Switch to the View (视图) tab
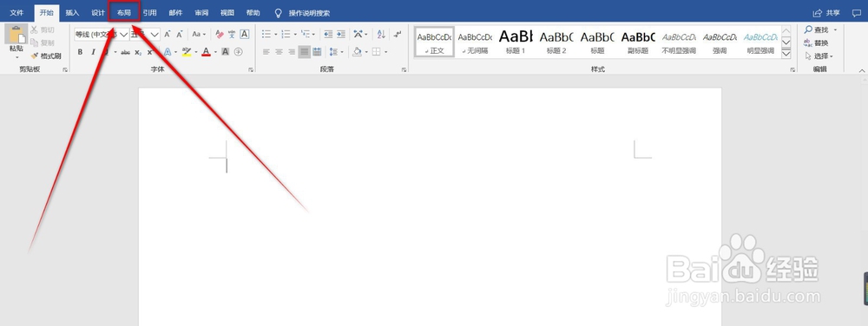Screen dimensions: 868x326 click(x=227, y=13)
